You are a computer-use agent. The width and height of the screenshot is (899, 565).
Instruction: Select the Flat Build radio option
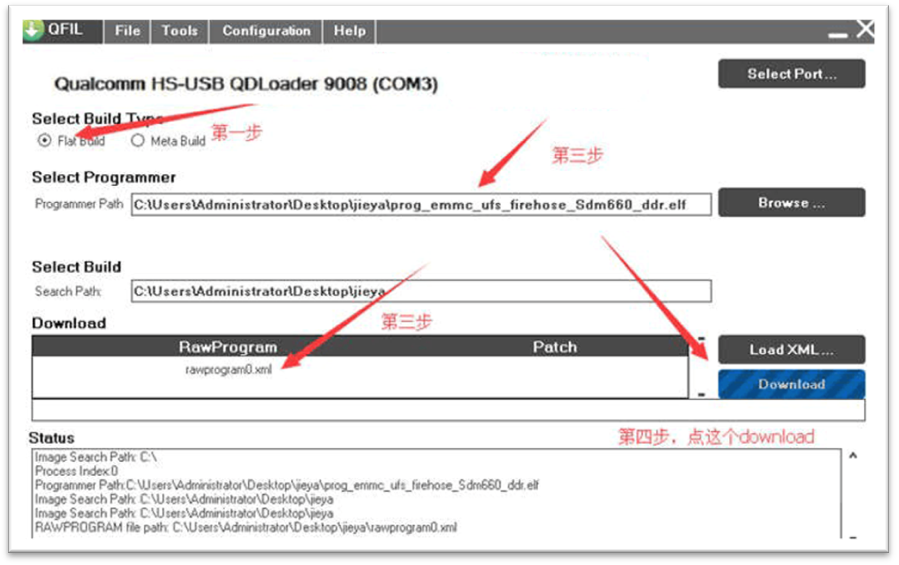pyautogui.click(x=45, y=141)
